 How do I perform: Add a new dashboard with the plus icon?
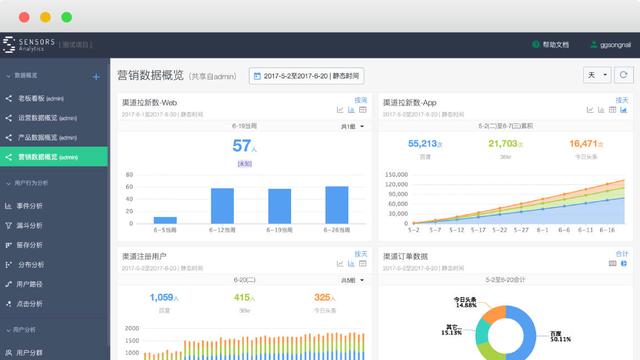(x=96, y=76)
